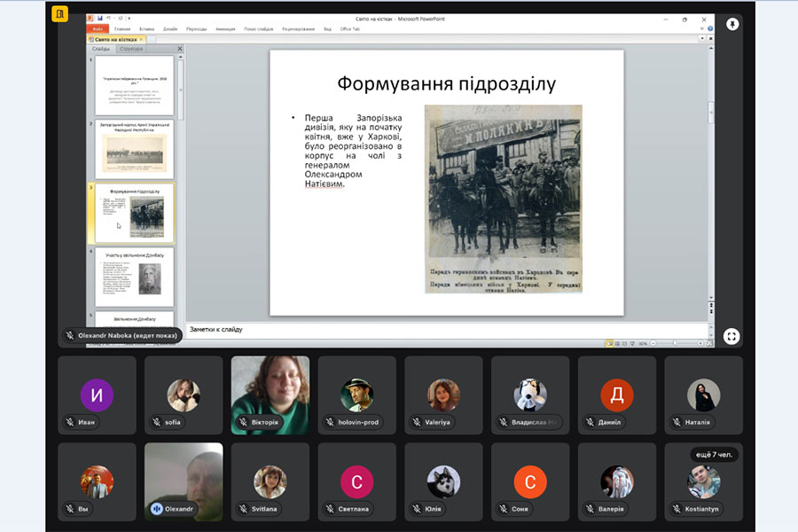Click the pin presentation icon
The height and width of the screenshot is (532, 798).
point(732,24)
